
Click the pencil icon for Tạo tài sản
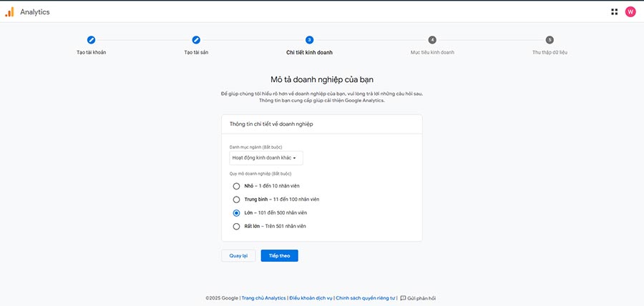[196, 40]
